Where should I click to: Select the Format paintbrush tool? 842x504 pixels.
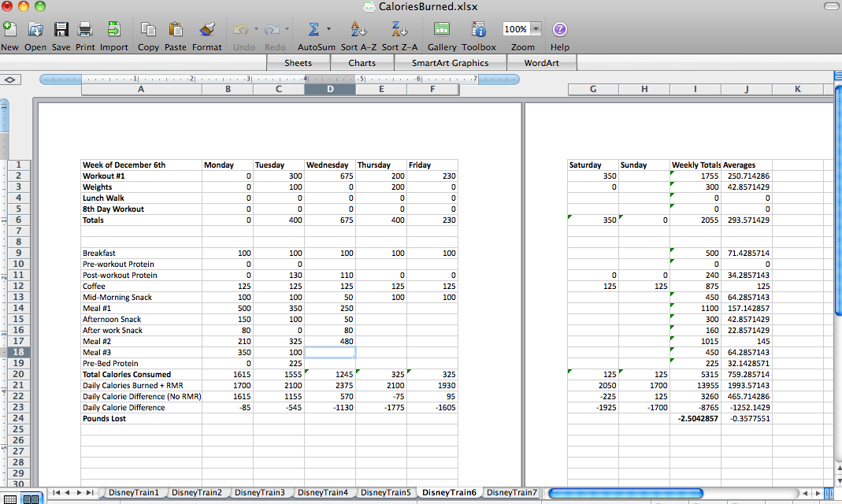[x=207, y=30]
